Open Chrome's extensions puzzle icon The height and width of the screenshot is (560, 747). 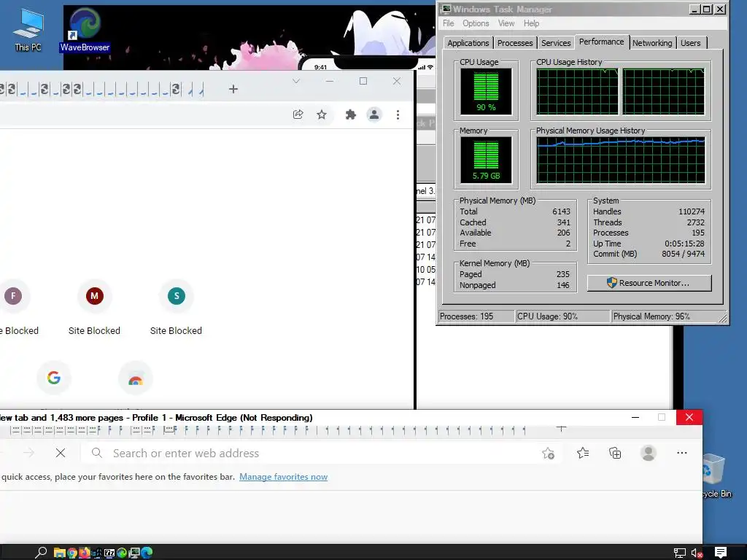(x=351, y=114)
